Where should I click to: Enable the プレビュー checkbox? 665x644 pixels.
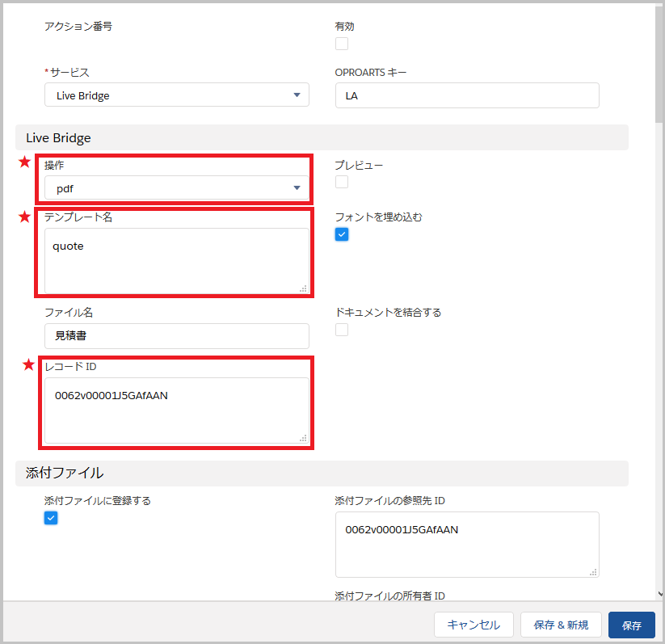342,182
